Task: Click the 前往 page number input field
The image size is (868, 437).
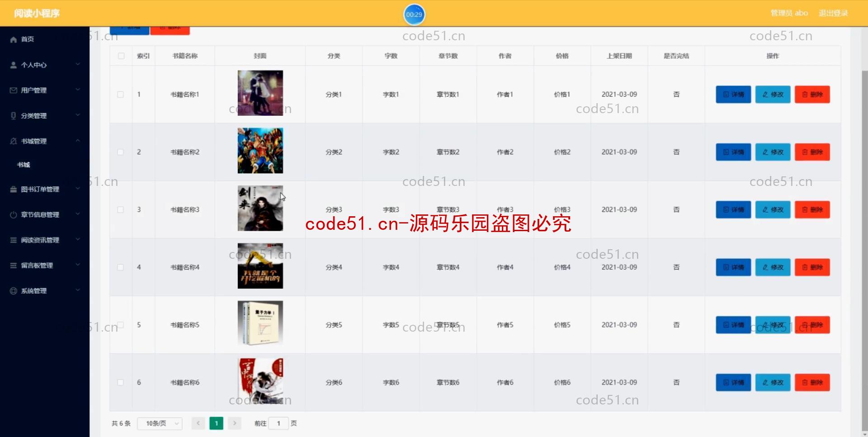Action: point(278,423)
